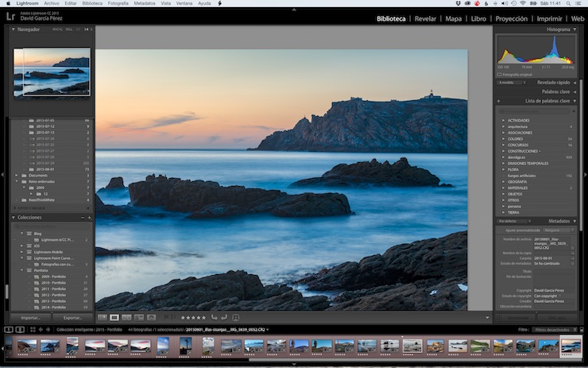Set rating using the toolbar stars
The height and width of the screenshot is (368, 588).
(x=193, y=317)
